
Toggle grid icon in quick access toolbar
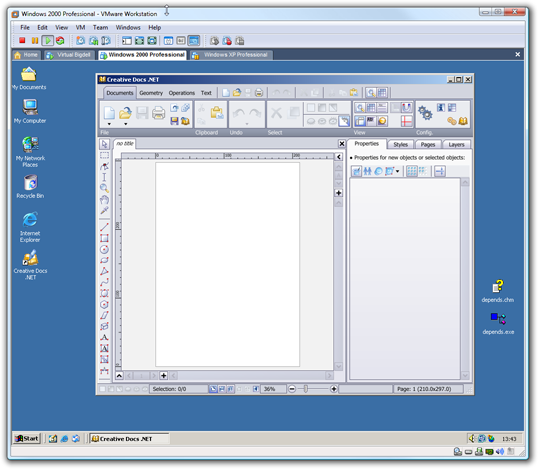tap(382, 92)
